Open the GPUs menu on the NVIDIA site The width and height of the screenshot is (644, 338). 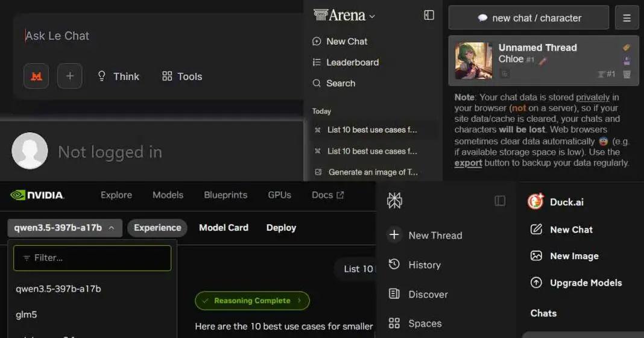(x=279, y=195)
